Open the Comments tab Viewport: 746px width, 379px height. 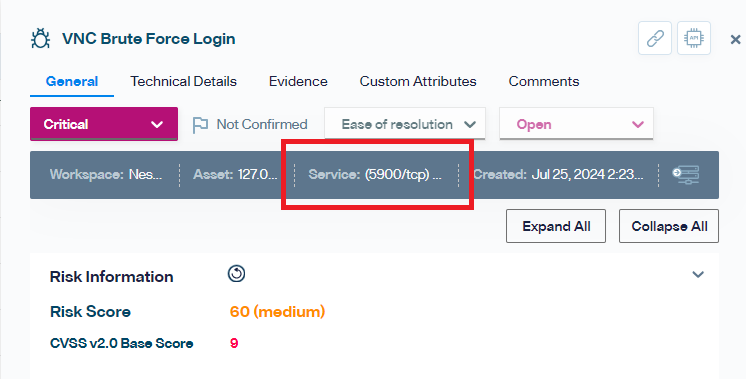tap(544, 81)
